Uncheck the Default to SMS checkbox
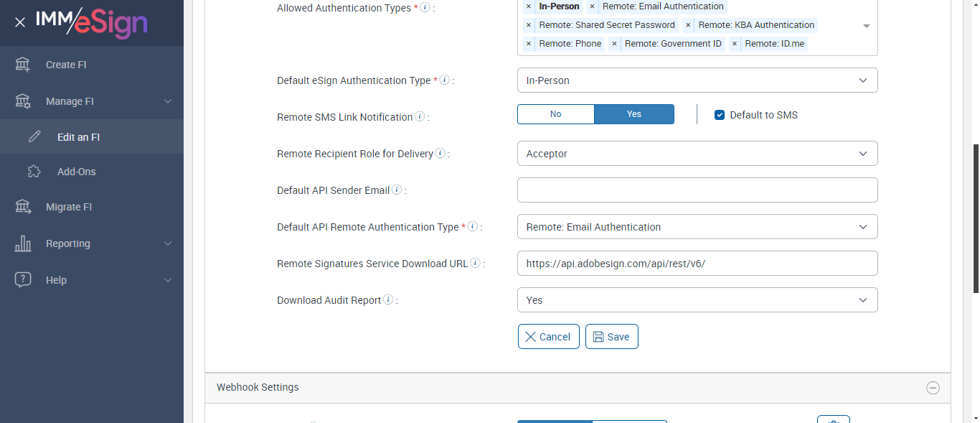The width and height of the screenshot is (980, 423). (720, 115)
